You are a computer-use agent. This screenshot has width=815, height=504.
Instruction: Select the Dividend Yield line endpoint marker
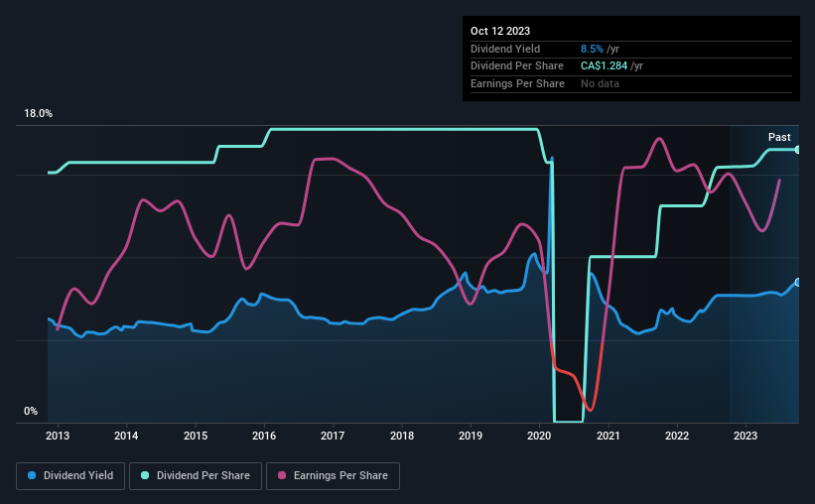pyautogui.click(x=798, y=282)
